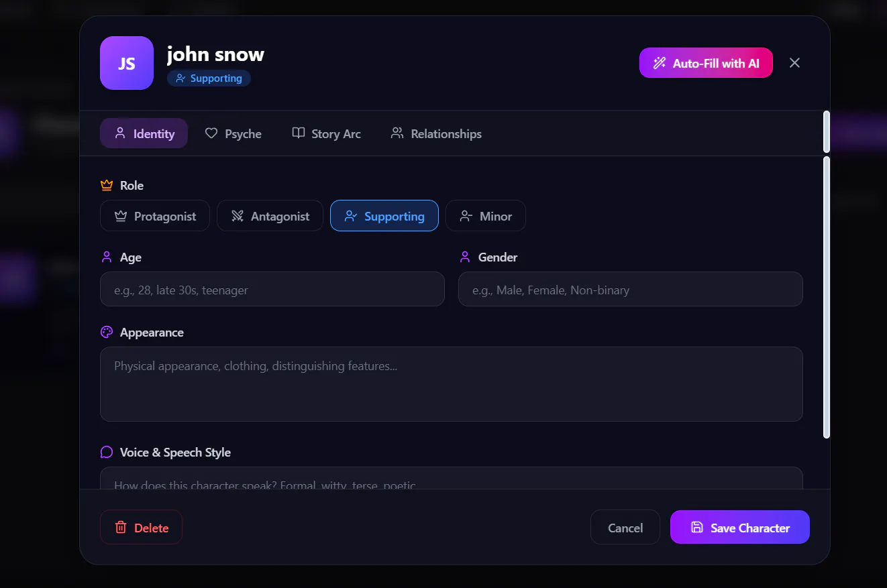This screenshot has height=588, width=887.
Task: Click into the Gender text field
Action: (x=631, y=289)
